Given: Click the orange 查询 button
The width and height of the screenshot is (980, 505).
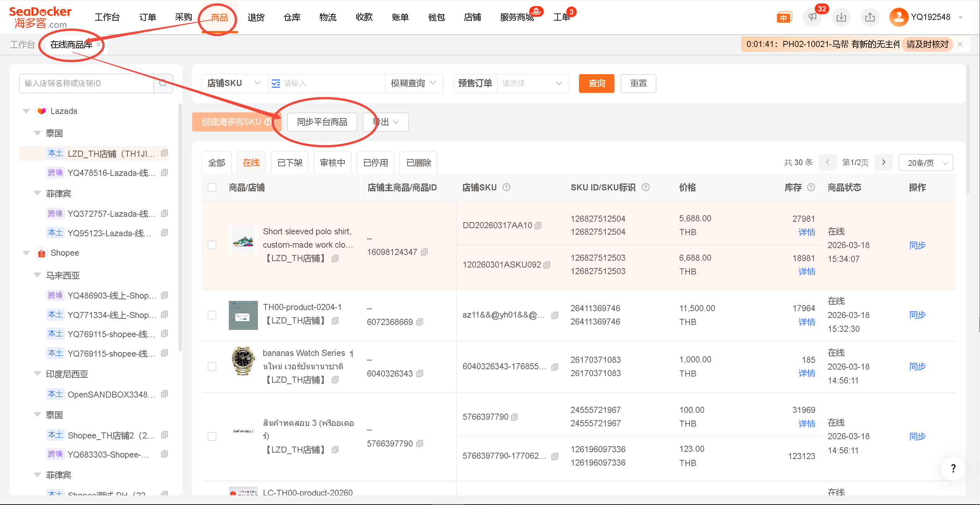Looking at the screenshot, I should [596, 83].
